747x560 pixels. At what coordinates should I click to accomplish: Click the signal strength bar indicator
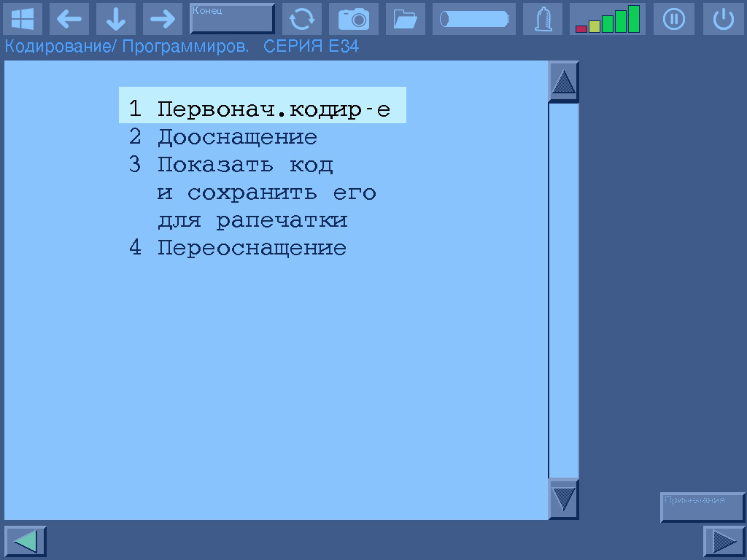pyautogui.click(x=607, y=19)
